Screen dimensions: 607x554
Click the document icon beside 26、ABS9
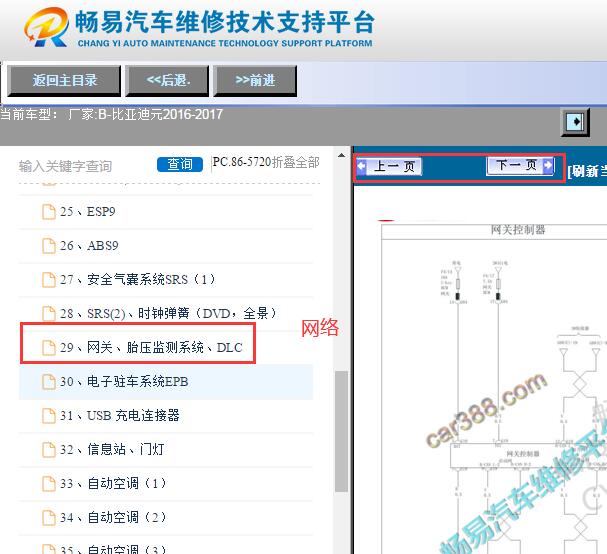[49, 246]
